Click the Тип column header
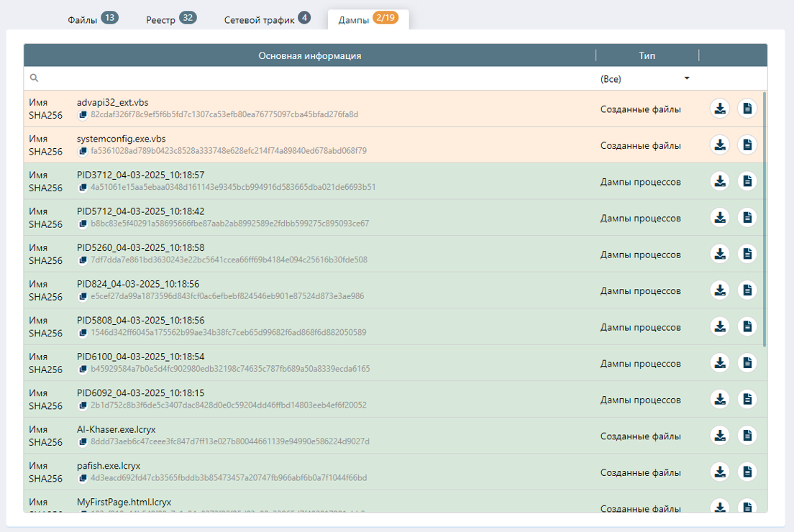794x532 pixels. coord(647,55)
